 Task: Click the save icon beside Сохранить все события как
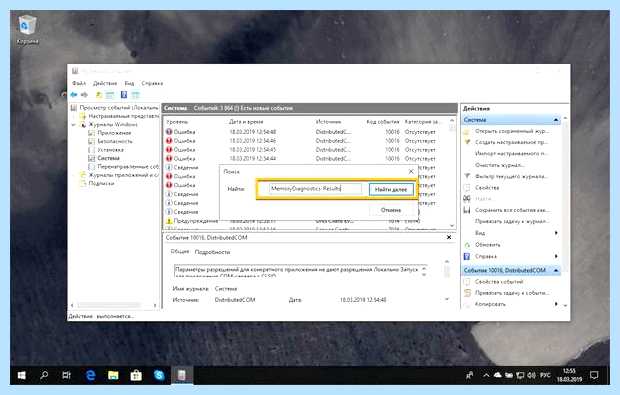pos(467,210)
